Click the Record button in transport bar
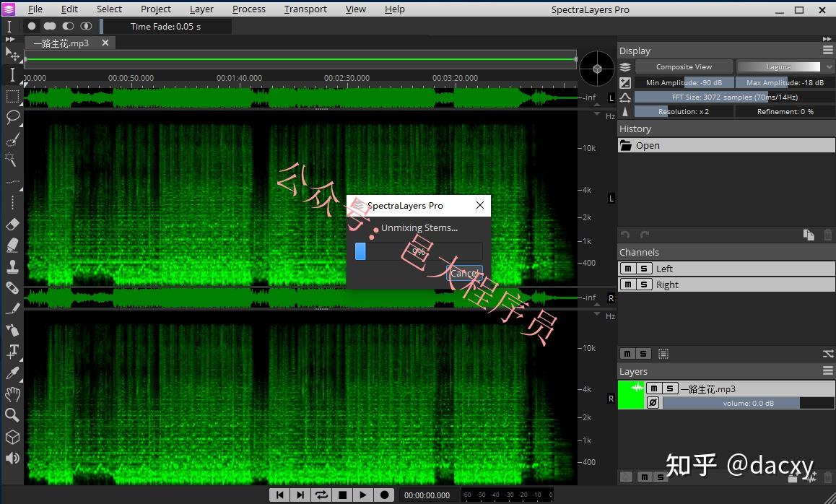Image resolution: width=836 pixels, height=504 pixels. coord(384,495)
